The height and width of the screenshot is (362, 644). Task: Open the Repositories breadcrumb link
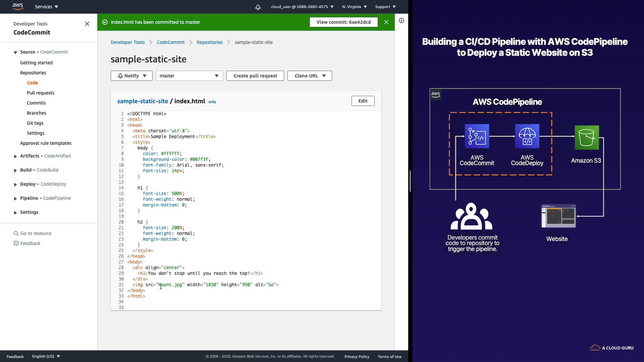(x=209, y=42)
